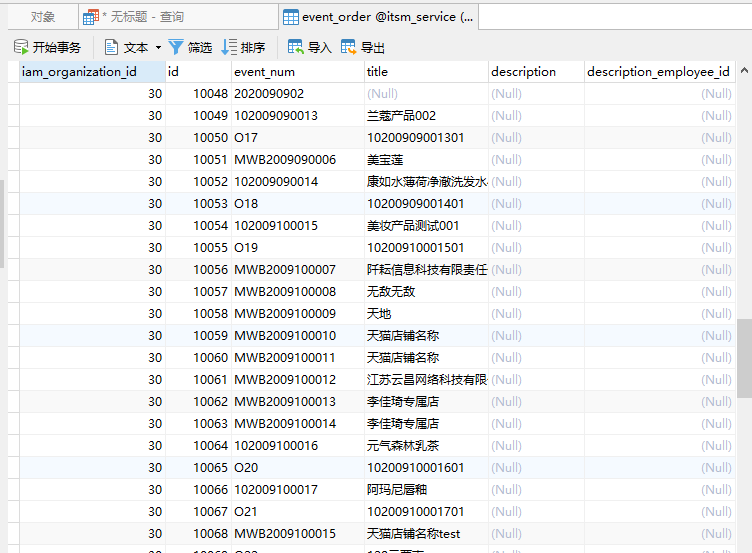Image resolution: width=752 pixels, height=553 pixels.
Task: Select title cell 江苏云昌网络科技有限
Action: click(x=426, y=380)
